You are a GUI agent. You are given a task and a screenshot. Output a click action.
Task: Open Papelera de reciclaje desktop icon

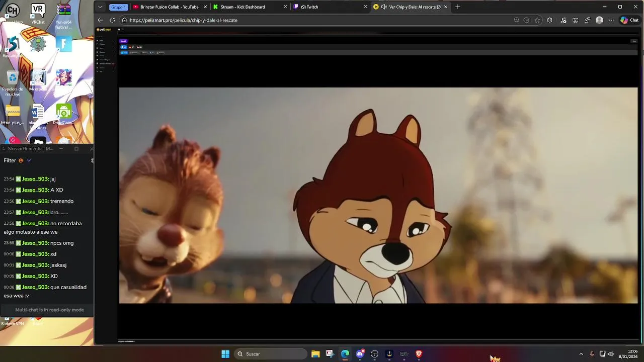13,83
